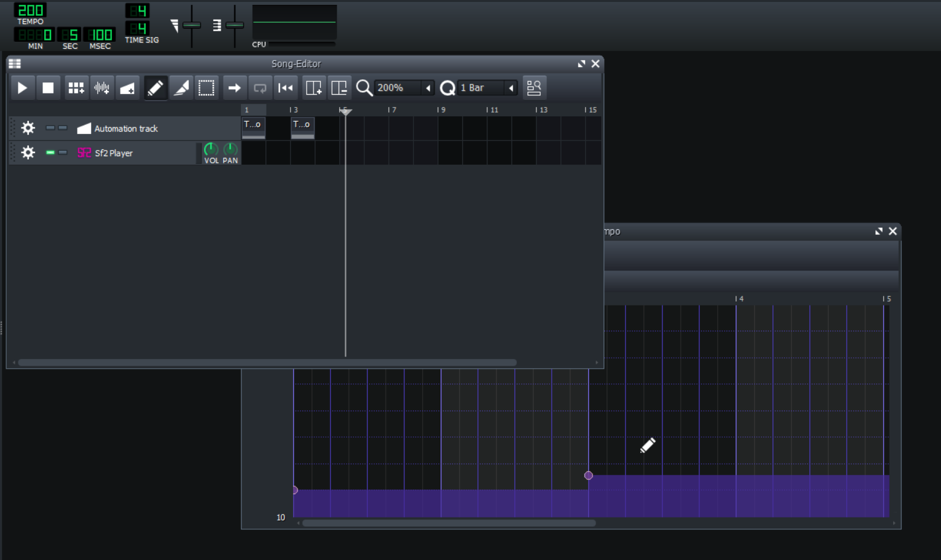Click the Automation track drag handle

tap(12, 128)
